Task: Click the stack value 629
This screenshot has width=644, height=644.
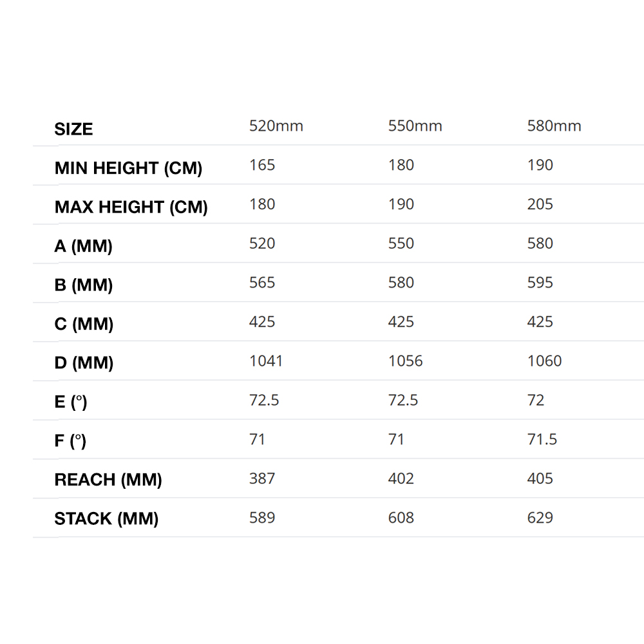Action: pyautogui.click(x=540, y=518)
